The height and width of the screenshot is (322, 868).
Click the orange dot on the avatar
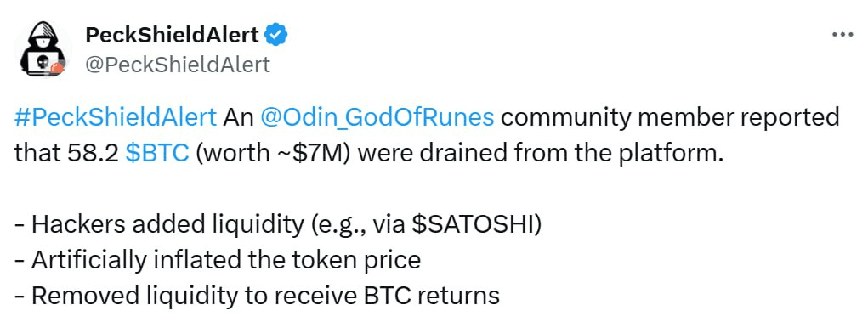click(x=56, y=69)
